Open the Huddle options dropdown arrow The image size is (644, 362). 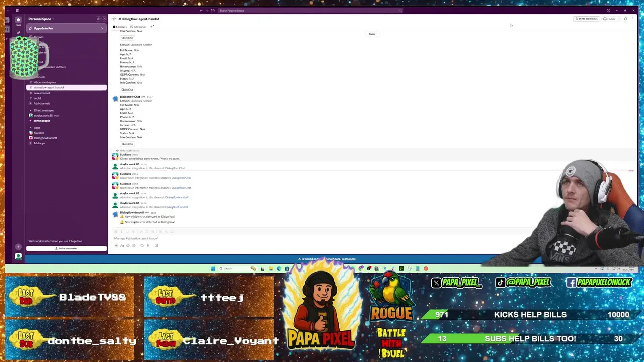[x=619, y=19]
